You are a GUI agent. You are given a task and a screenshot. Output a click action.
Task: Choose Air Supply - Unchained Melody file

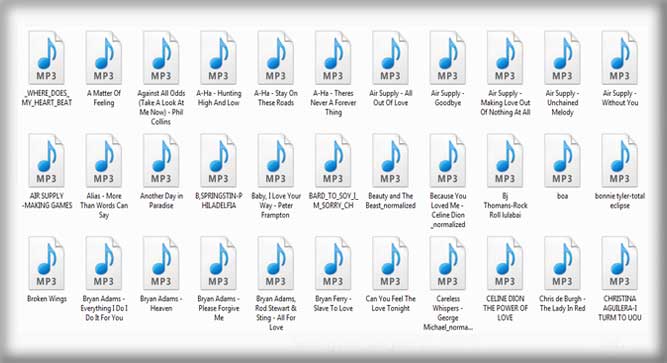click(562, 58)
